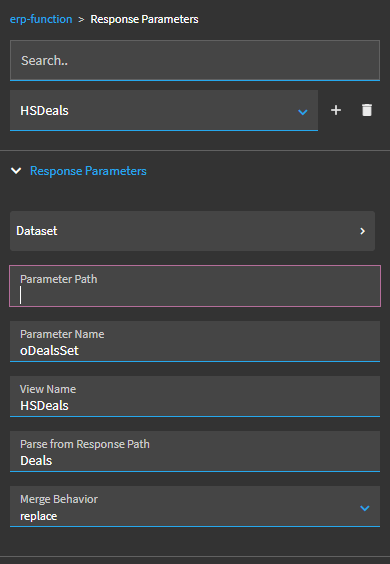This screenshot has width=390, height=564.
Task: Expand the HSDeals selector dropdown arrow
Action: click(x=303, y=112)
